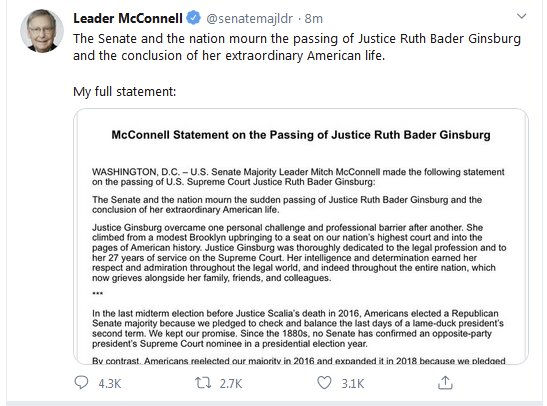Click the 4.3K replies count
The image size is (547, 406).
pyautogui.click(x=110, y=384)
